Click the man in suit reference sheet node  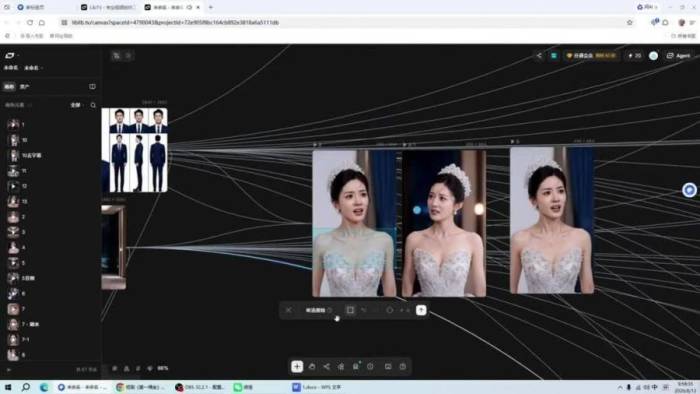pos(134,150)
